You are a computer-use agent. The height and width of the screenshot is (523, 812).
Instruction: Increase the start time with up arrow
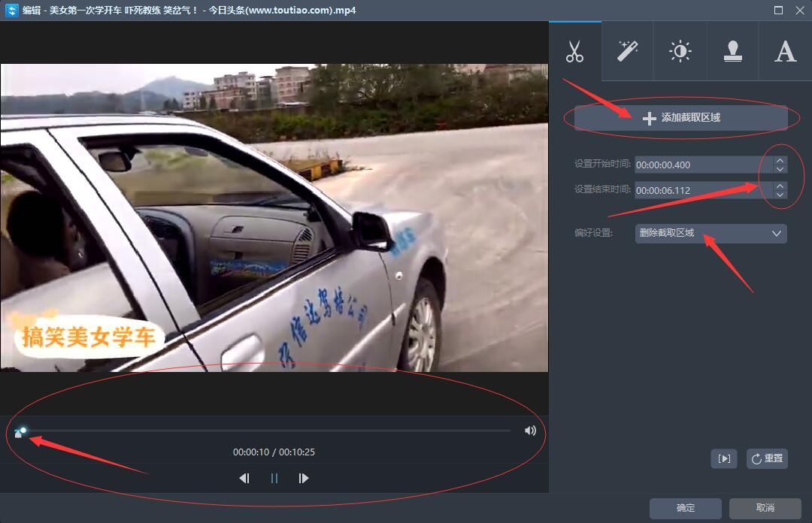pos(780,161)
